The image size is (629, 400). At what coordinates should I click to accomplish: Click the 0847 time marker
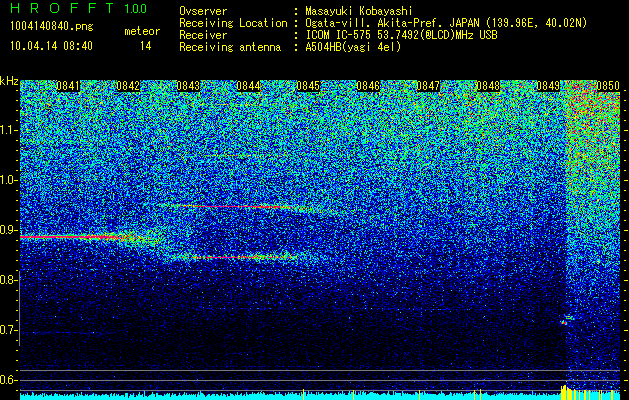tap(428, 86)
